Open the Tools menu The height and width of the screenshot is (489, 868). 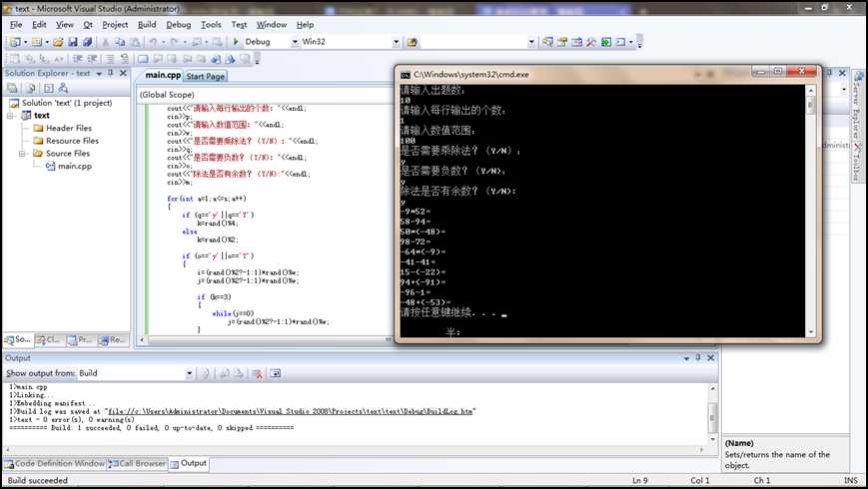211,25
